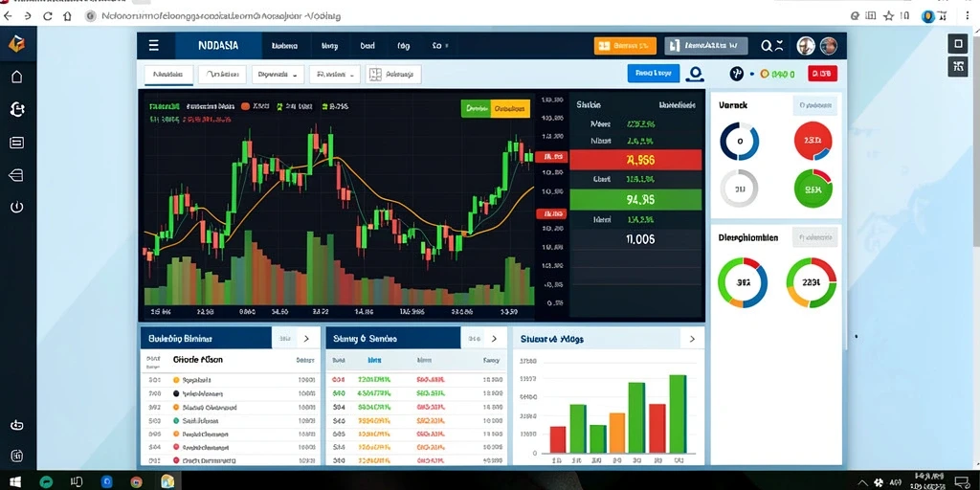Click the power icon in left sidebar
This screenshot has width=980, height=490.
[17, 208]
